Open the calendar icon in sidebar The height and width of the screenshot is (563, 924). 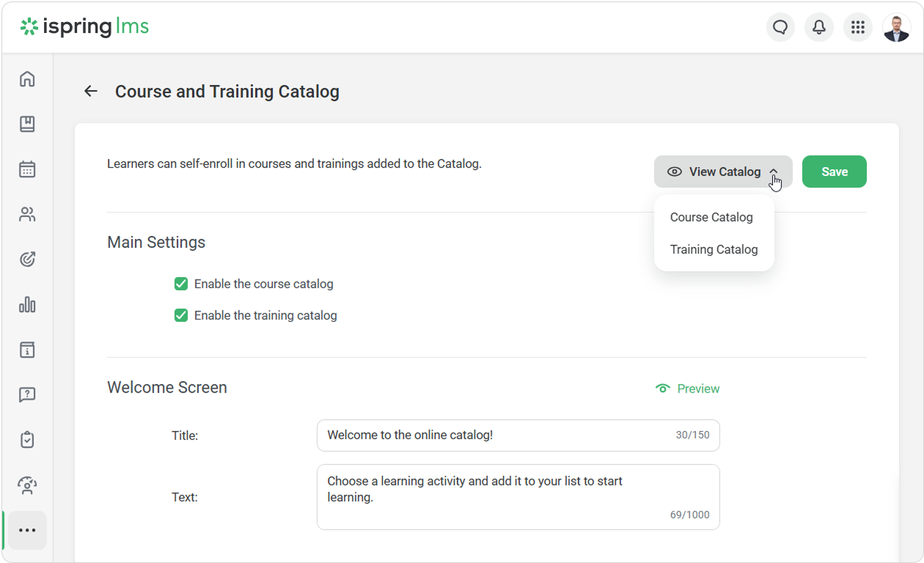(27, 169)
